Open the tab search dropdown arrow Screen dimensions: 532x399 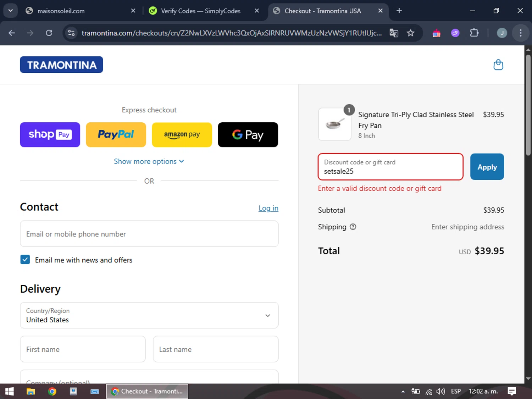tap(11, 11)
